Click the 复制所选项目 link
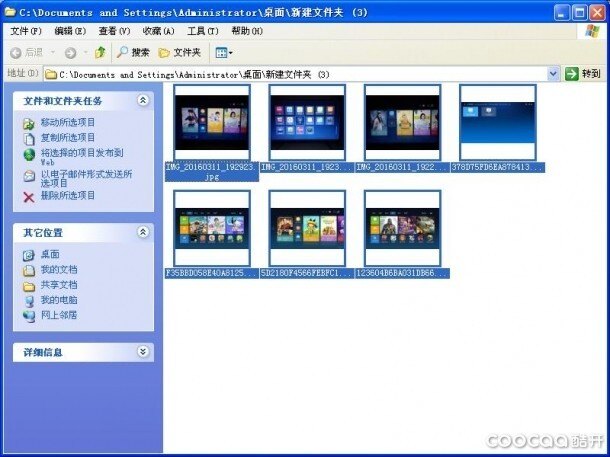 tap(67, 137)
